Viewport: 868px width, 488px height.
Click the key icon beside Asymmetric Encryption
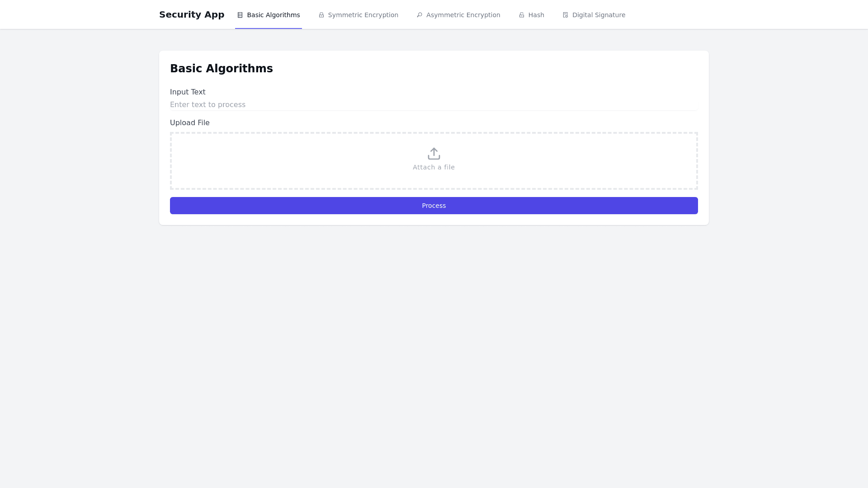420,15
